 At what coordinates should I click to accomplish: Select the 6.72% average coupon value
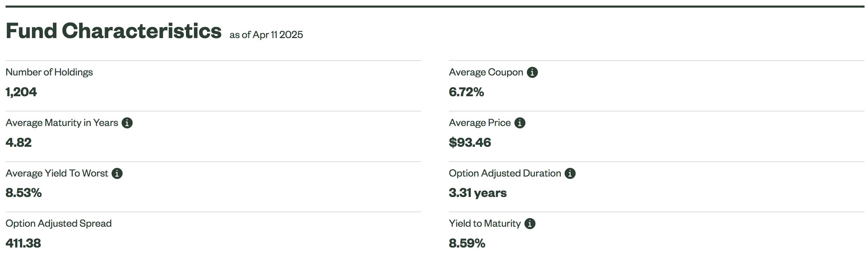coord(466,92)
